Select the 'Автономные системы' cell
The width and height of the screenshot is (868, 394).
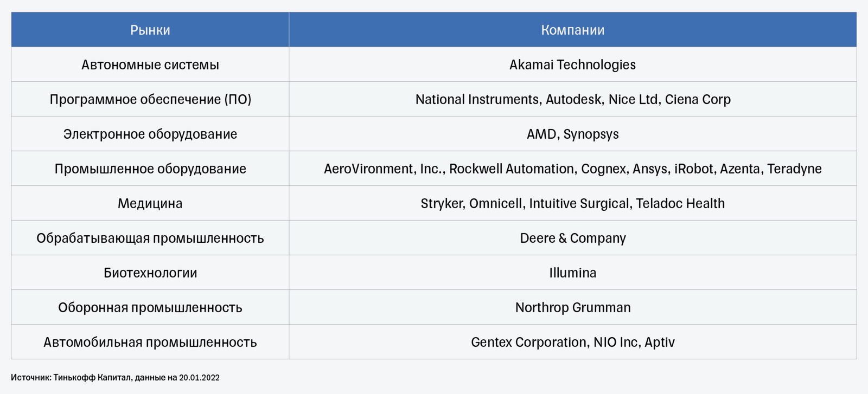point(150,64)
